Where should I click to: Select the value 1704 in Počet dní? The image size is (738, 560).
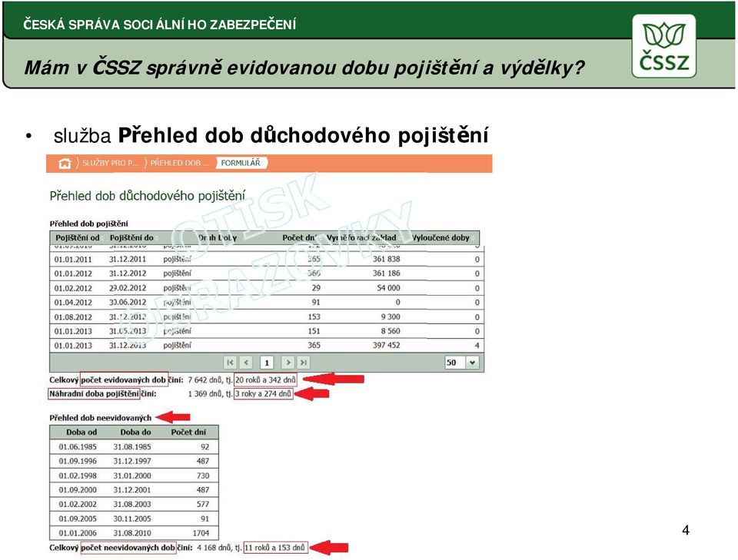pyautogui.click(x=201, y=533)
